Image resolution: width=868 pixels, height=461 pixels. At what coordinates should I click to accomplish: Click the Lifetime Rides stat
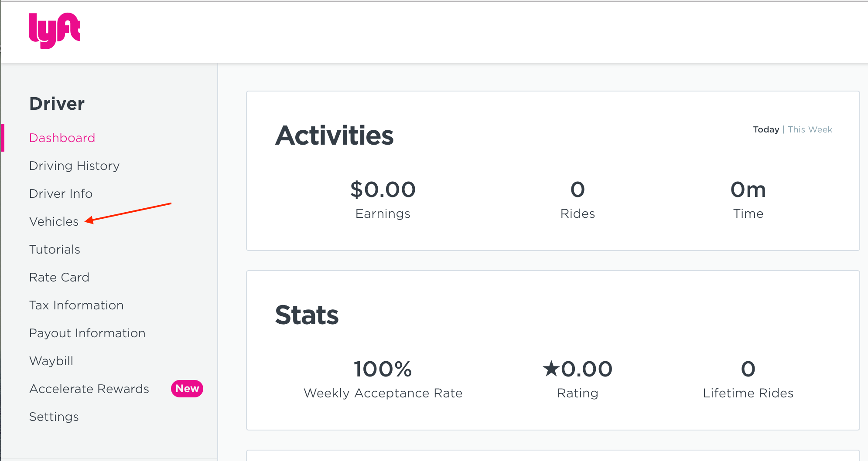748,369
